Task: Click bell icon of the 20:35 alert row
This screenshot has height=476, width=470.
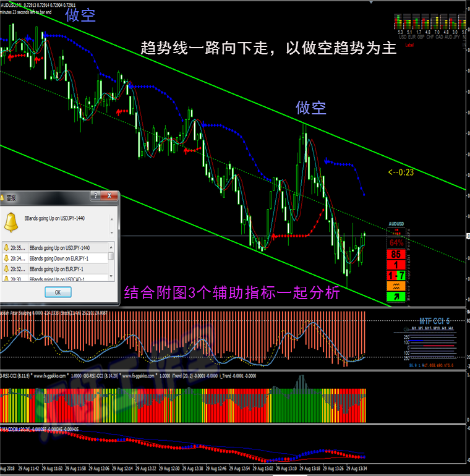Action: 6,248
